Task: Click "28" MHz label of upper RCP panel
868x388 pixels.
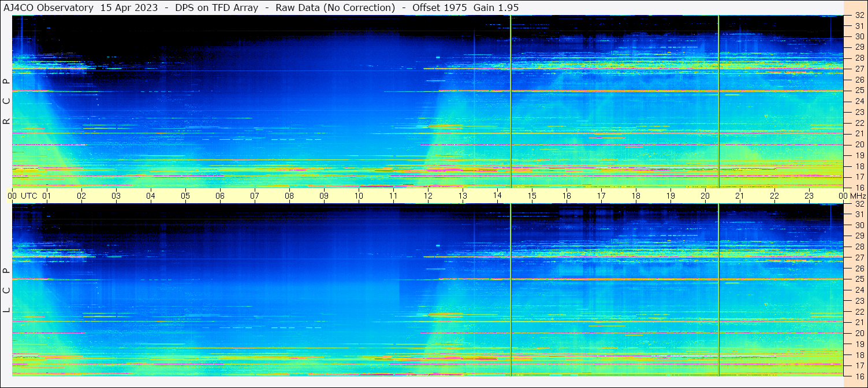Action: (x=859, y=58)
